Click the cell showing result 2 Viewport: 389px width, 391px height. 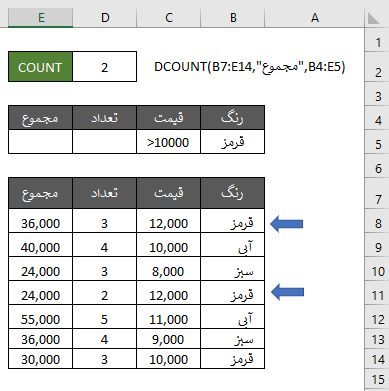(105, 67)
